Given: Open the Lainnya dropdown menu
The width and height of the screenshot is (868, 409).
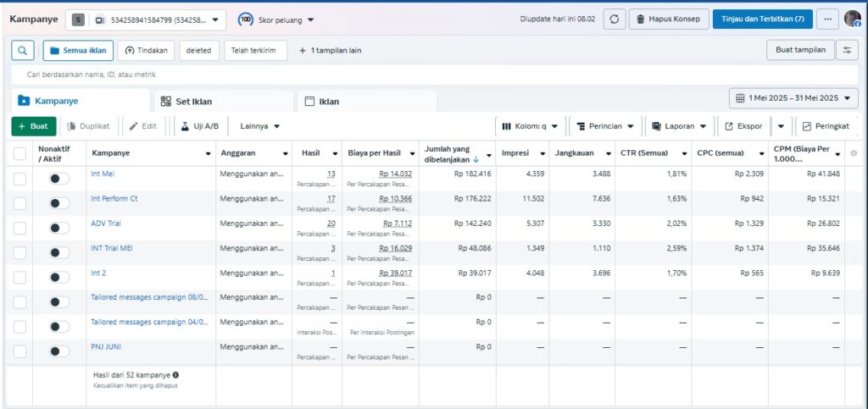Looking at the screenshot, I should pos(259,126).
